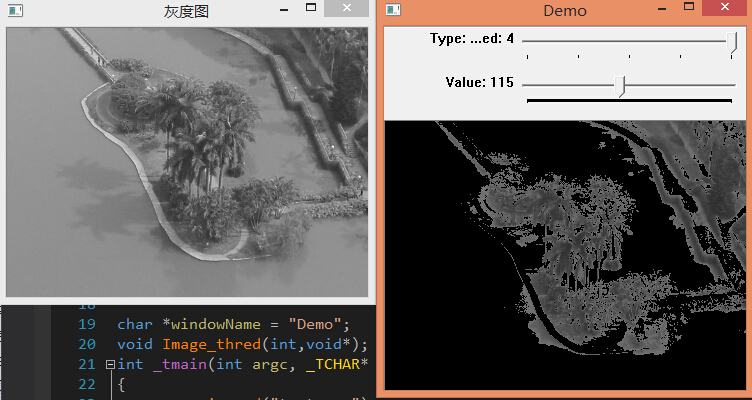This screenshot has width=752, height=400.
Task: Click the 'Image_thred' function declaration on line 20
Action: pyautogui.click(x=211, y=345)
